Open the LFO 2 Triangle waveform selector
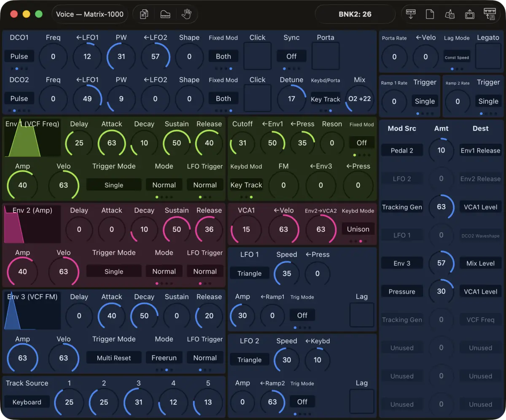The width and height of the screenshot is (506, 420). (x=250, y=360)
